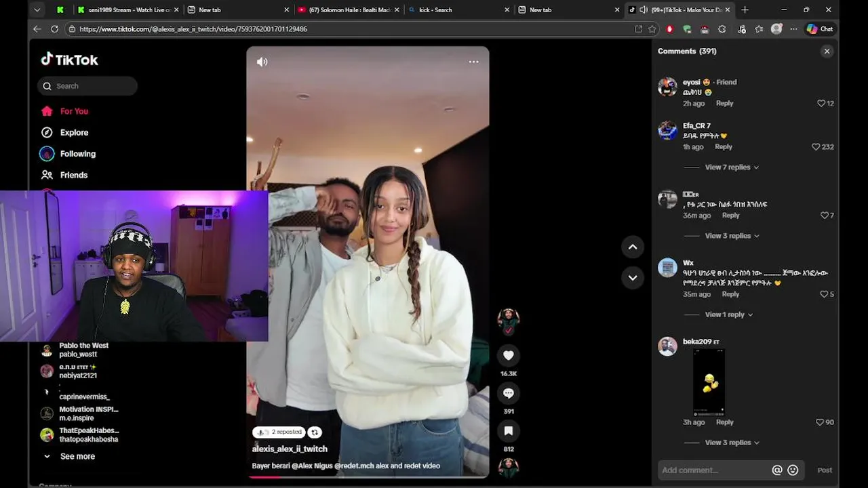
Task: Open comments via speech bubble icon
Action: click(508, 393)
